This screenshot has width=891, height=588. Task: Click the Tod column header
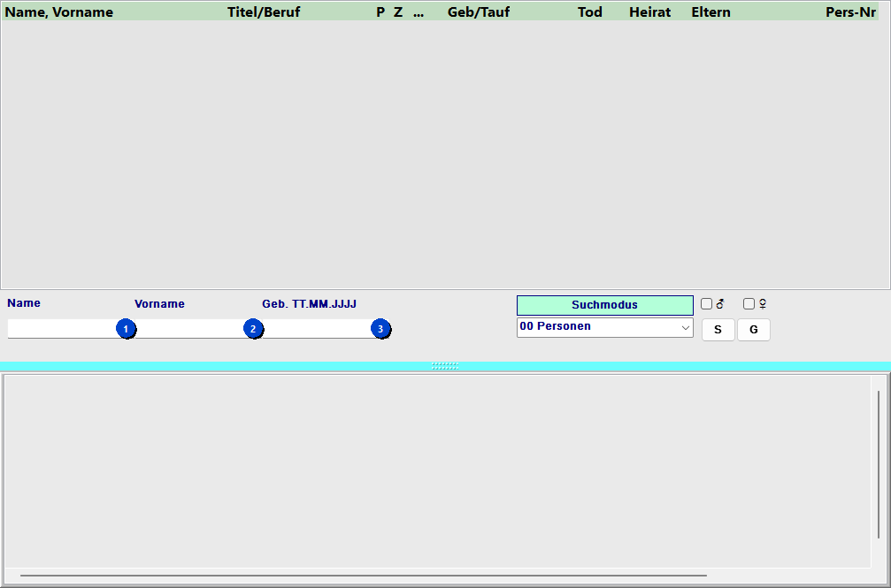click(x=590, y=12)
